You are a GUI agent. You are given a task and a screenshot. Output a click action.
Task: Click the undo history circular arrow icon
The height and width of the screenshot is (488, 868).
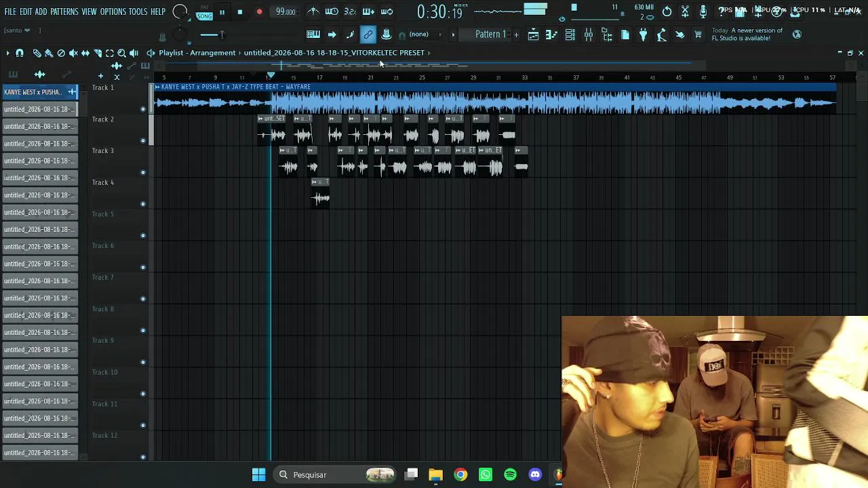[x=667, y=12]
